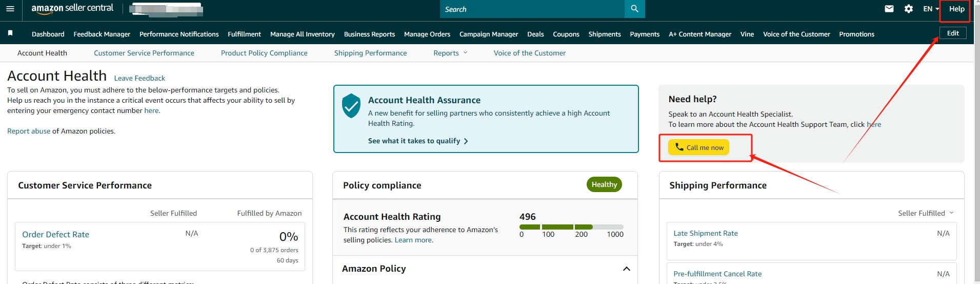The image size is (980, 284).
Task: Open the EN language dropdown
Action: pos(931,9)
